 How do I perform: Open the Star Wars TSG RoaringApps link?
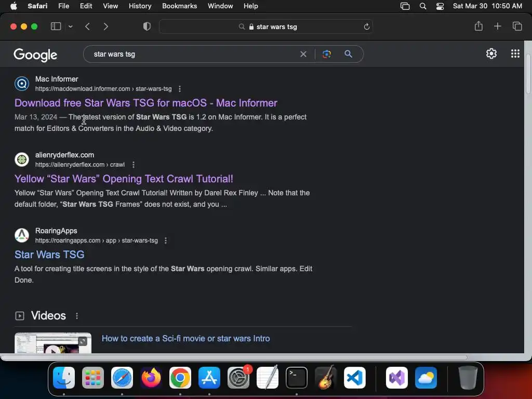pyautogui.click(x=49, y=255)
